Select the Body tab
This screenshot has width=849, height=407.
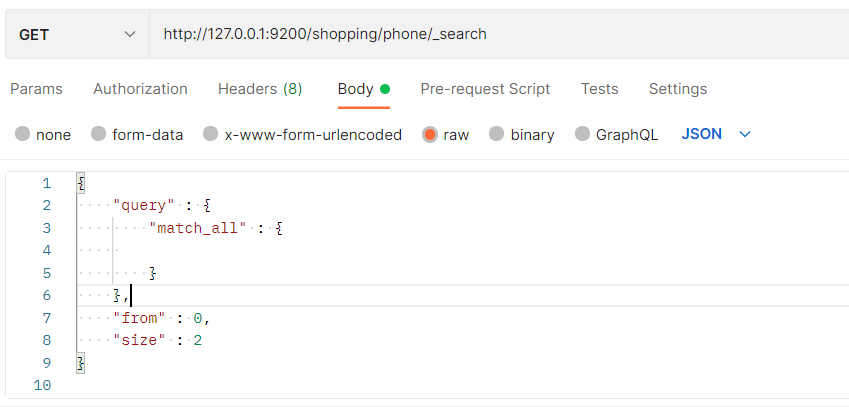(x=355, y=89)
